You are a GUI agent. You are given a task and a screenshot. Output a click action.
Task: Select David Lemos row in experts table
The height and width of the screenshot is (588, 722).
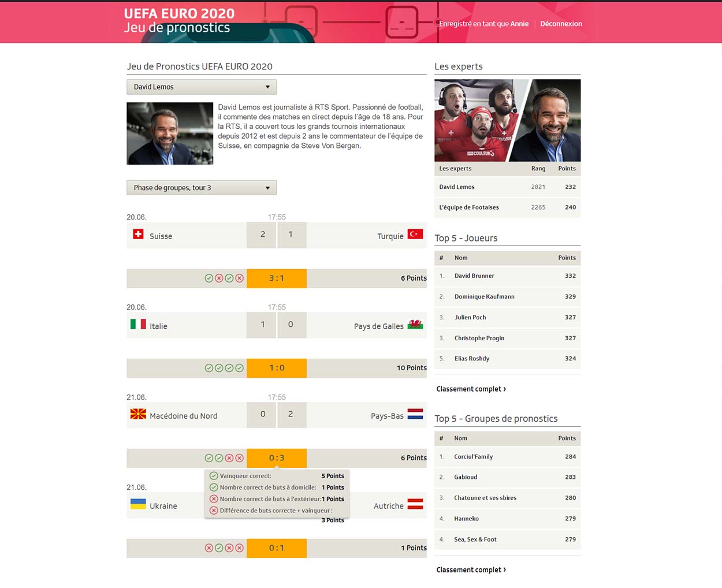tap(507, 187)
